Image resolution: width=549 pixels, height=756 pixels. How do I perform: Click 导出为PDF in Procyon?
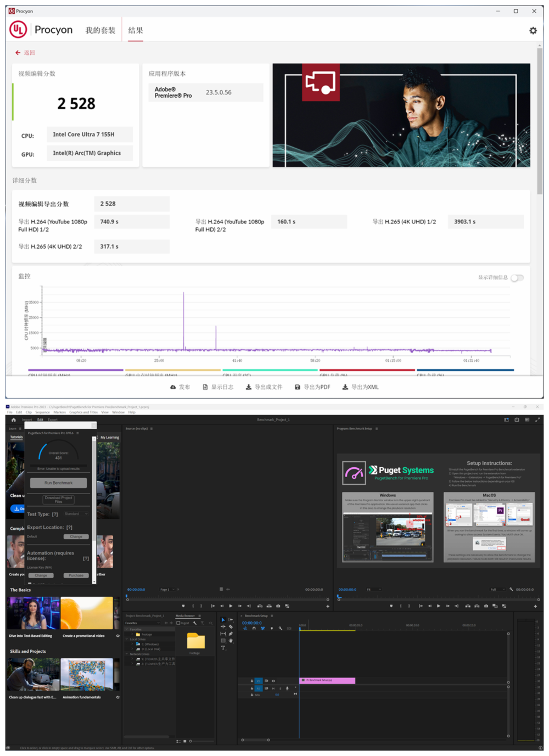point(312,387)
